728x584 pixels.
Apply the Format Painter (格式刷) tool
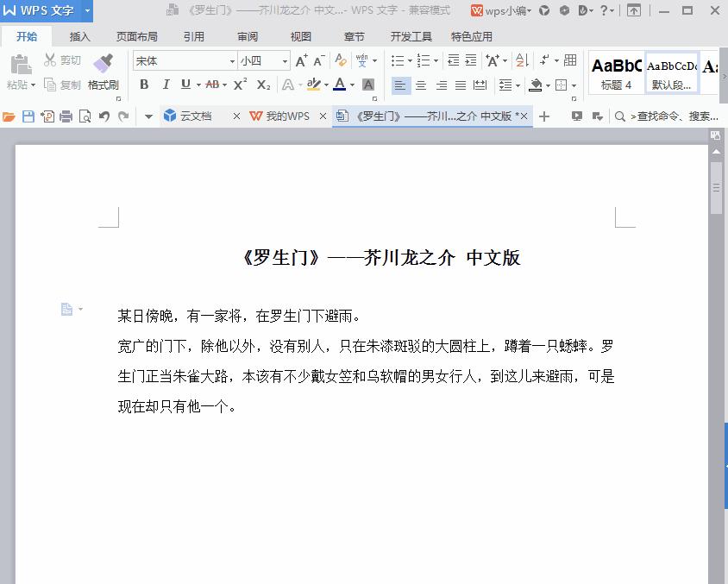coord(104,69)
